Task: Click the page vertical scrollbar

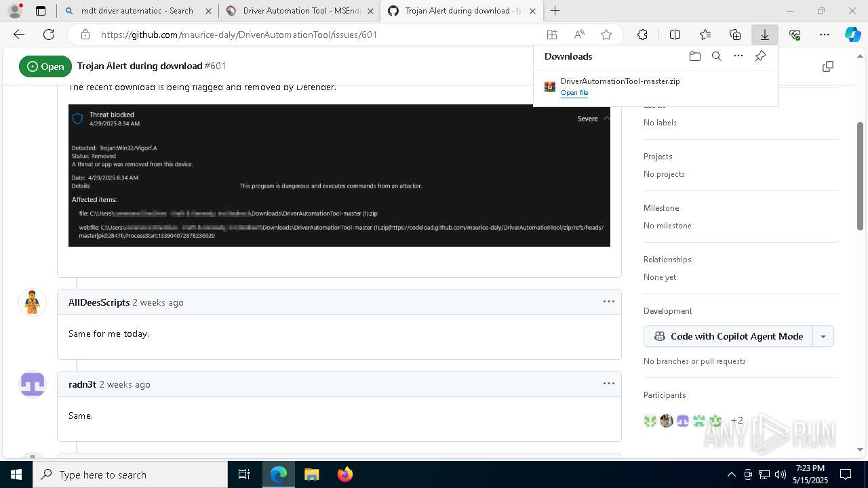Action: 861,176
